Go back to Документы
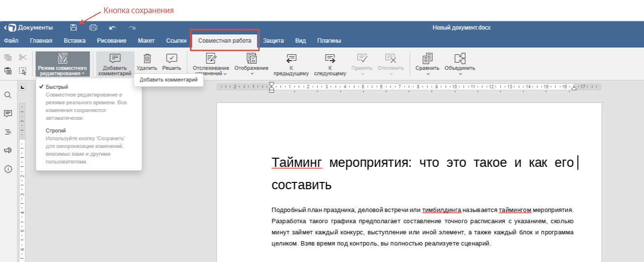The height and width of the screenshot is (262, 644). click(28, 28)
